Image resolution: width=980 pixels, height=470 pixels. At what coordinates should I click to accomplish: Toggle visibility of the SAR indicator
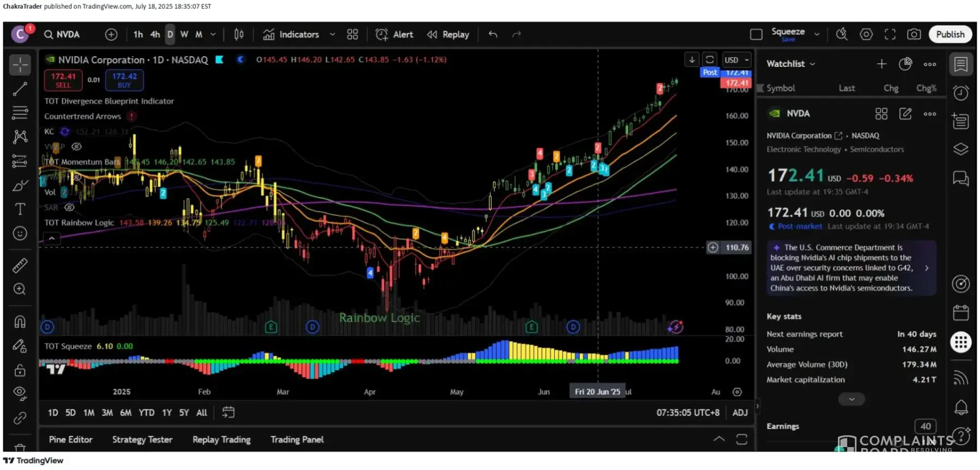coord(70,207)
